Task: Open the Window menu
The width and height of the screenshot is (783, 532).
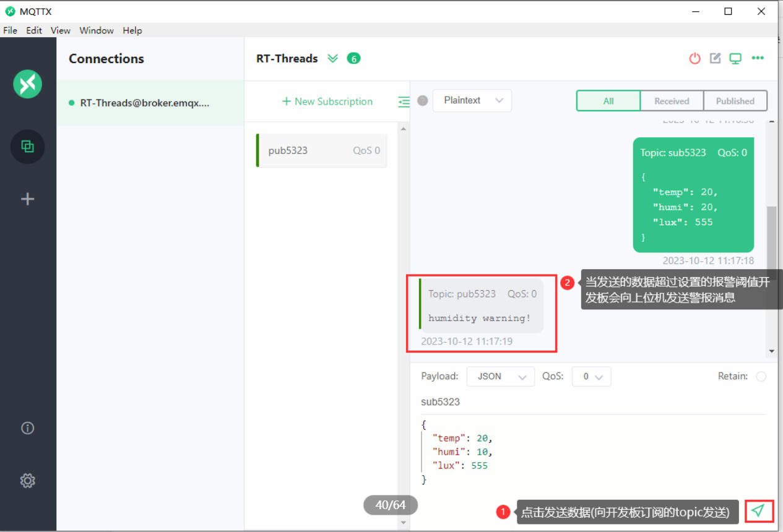Action: click(x=97, y=30)
